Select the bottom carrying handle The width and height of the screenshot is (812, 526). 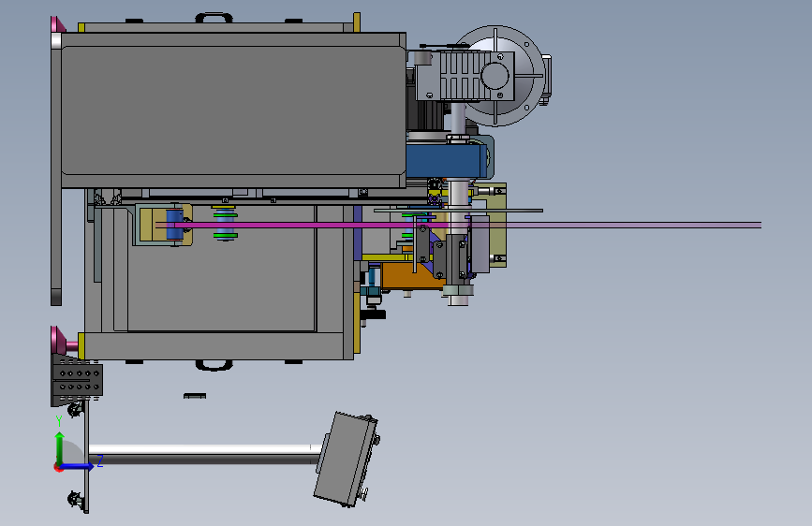214,366
